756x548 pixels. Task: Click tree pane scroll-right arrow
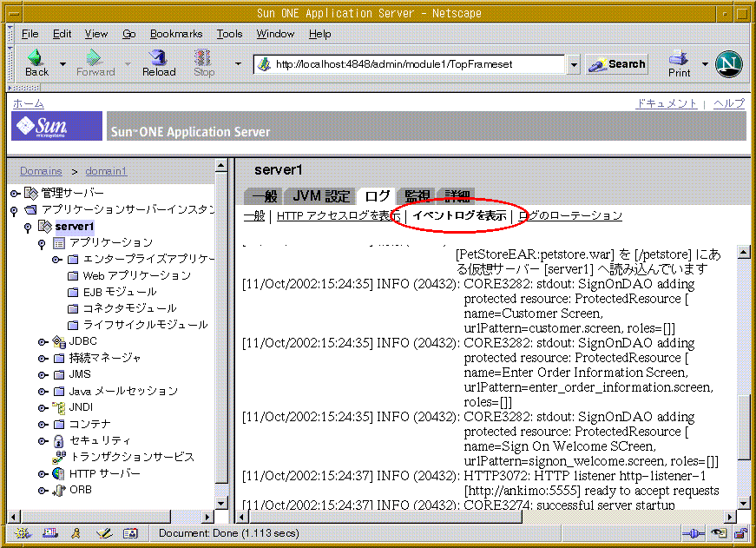tap(207, 517)
